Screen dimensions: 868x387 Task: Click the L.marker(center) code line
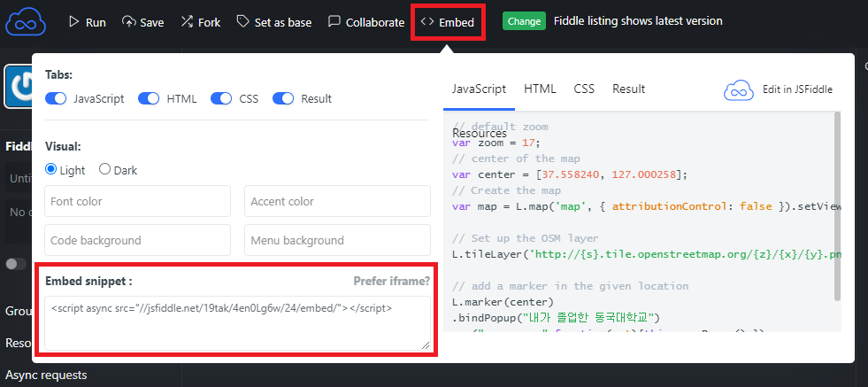coord(503,302)
